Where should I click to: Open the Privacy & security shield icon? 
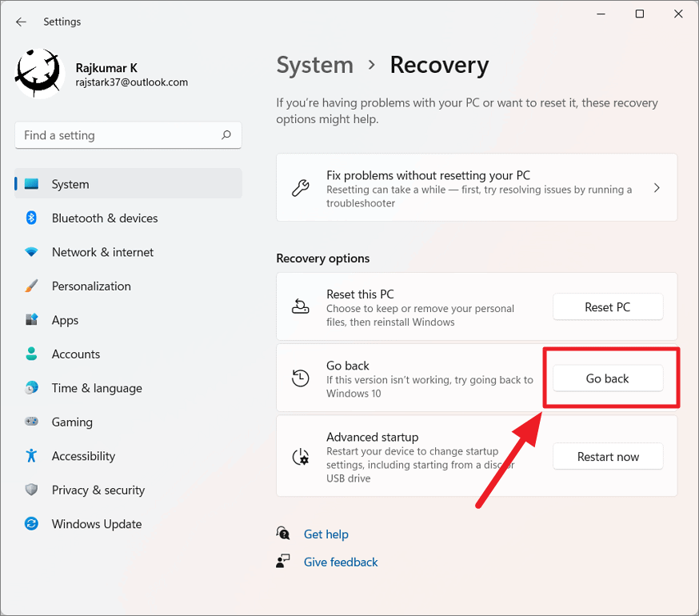pyautogui.click(x=30, y=490)
